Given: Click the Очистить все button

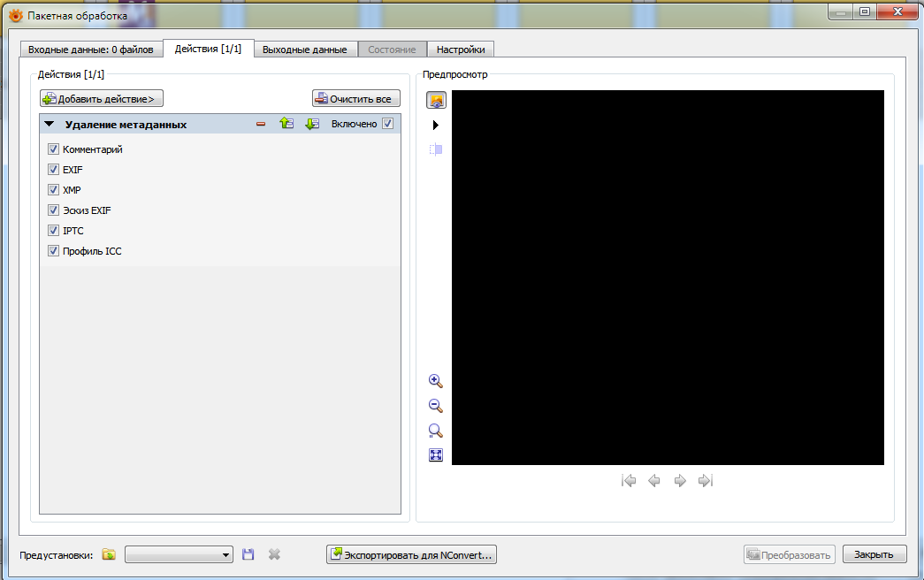Looking at the screenshot, I should (x=355, y=99).
